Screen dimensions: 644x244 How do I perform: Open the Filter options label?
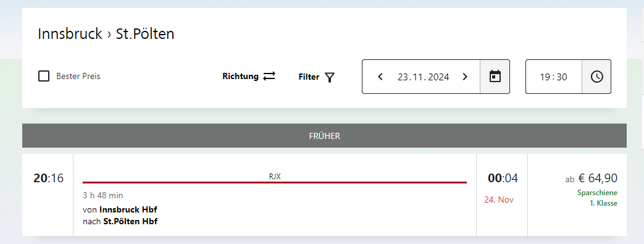click(309, 77)
